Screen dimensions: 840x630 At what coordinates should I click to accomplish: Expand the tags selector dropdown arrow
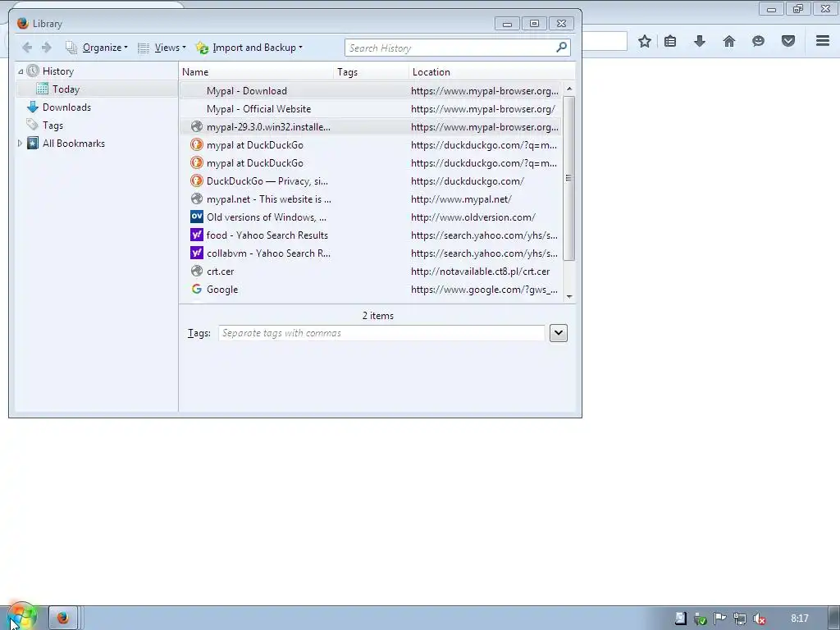[558, 333]
